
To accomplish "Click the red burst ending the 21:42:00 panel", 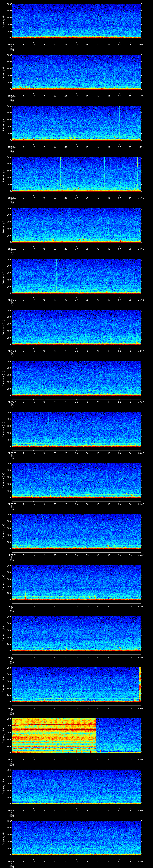I will [140, 685].
